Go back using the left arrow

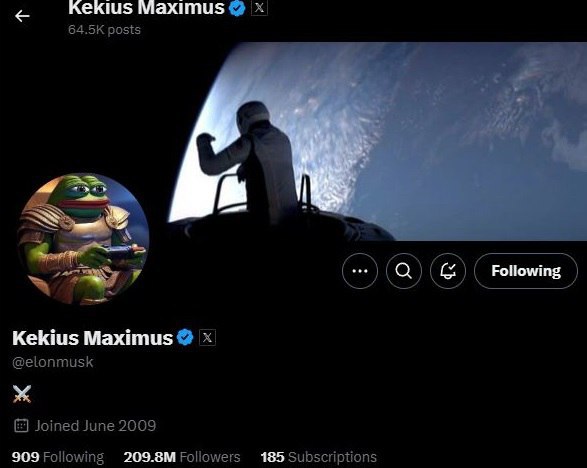(x=22, y=16)
